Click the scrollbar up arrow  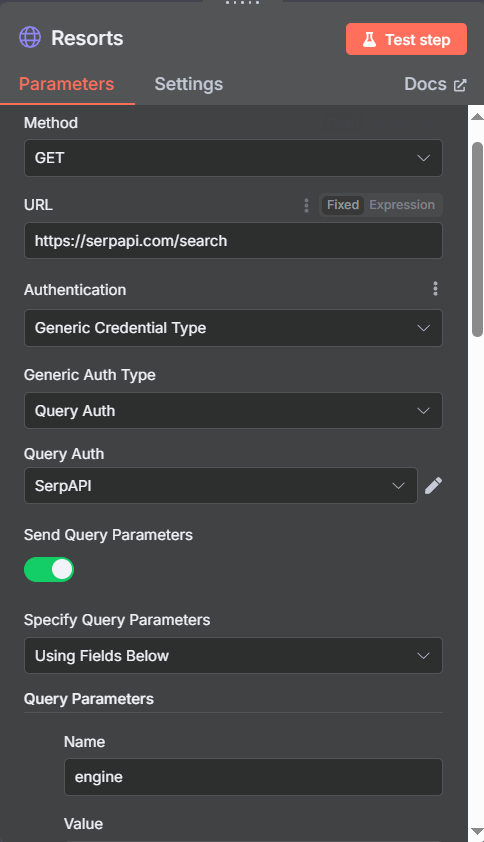point(476,117)
